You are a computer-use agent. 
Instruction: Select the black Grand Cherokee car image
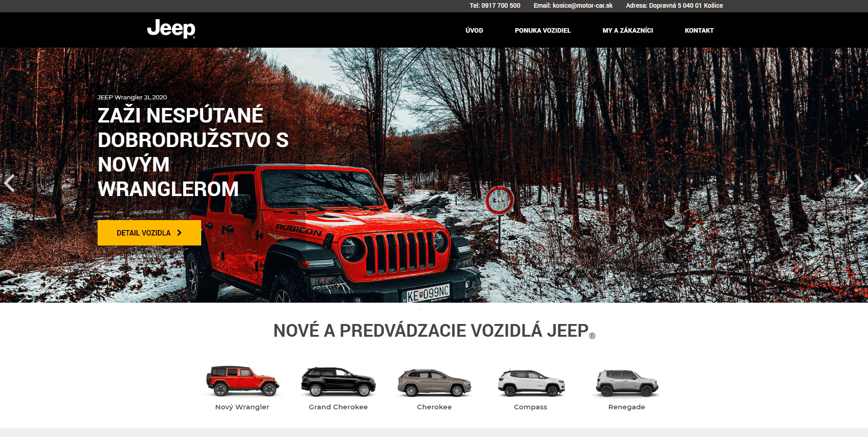click(338, 382)
